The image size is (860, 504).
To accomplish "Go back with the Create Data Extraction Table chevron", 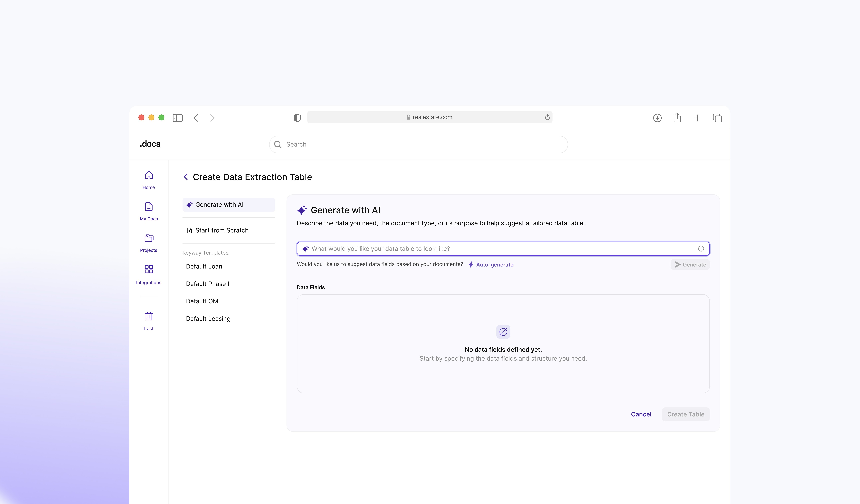I will pos(186,177).
